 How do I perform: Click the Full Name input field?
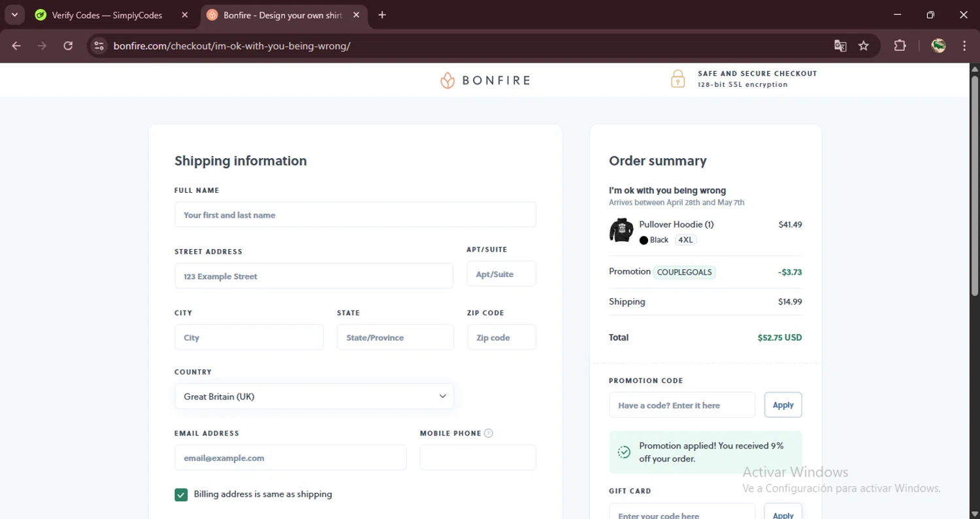355,214
